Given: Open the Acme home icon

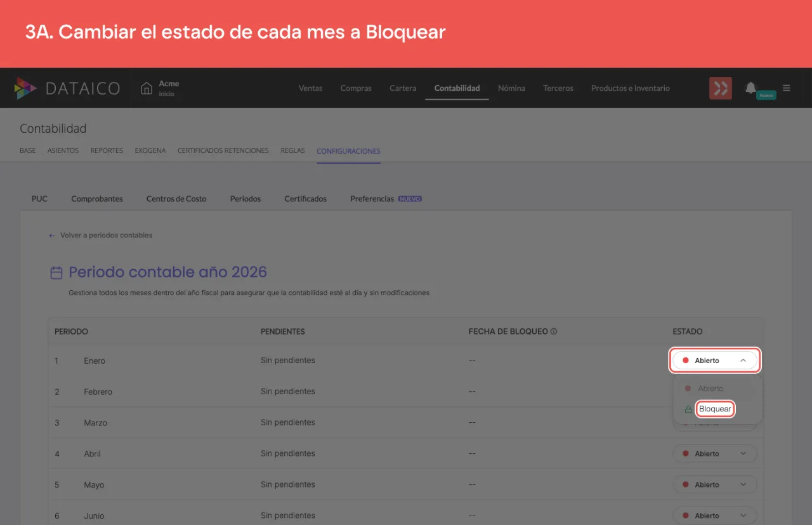Looking at the screenshot, I should [147, 88].
